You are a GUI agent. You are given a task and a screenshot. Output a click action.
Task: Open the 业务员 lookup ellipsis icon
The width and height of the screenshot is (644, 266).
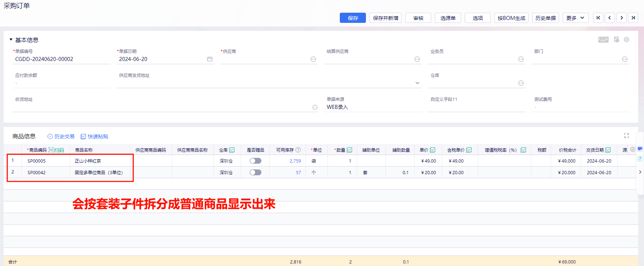tap(521, 59)
